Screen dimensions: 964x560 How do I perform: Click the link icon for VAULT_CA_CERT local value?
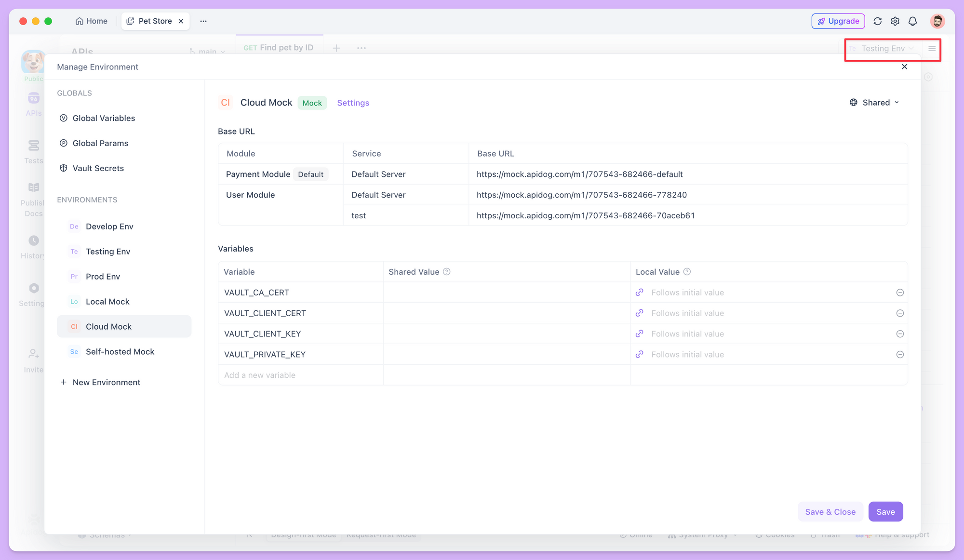(640, 293)
